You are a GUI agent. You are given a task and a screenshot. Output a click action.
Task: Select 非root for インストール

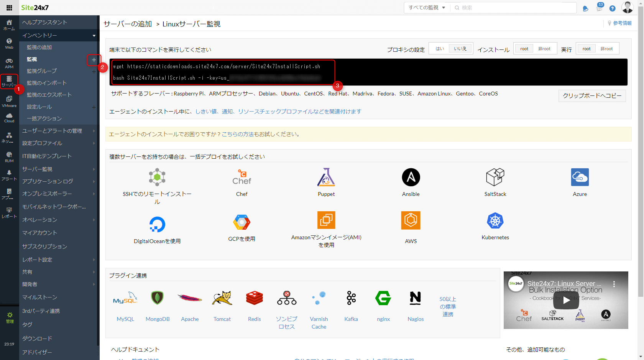click(x=544, y=49)
